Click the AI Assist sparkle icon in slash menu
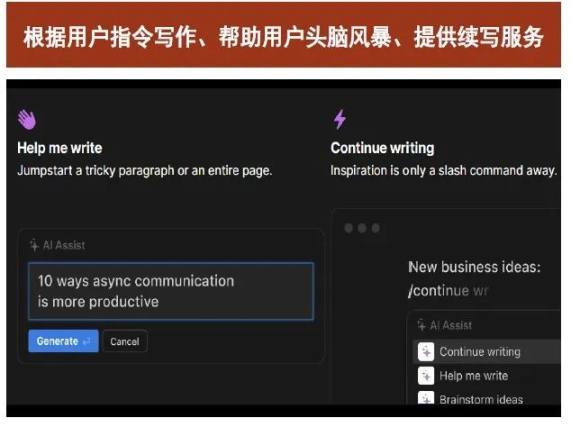 (422, 325)
